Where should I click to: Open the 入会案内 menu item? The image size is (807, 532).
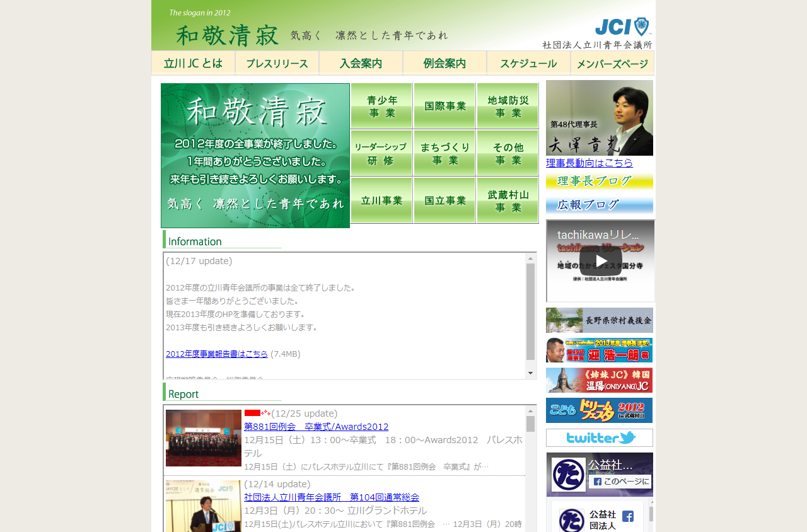(x=361, y=63)
